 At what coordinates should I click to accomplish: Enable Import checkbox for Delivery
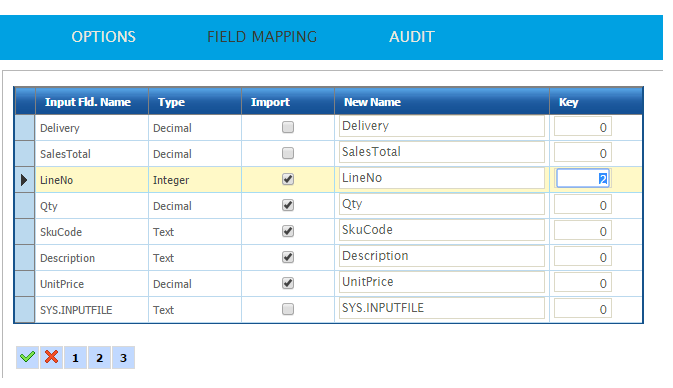coord(288,127)
